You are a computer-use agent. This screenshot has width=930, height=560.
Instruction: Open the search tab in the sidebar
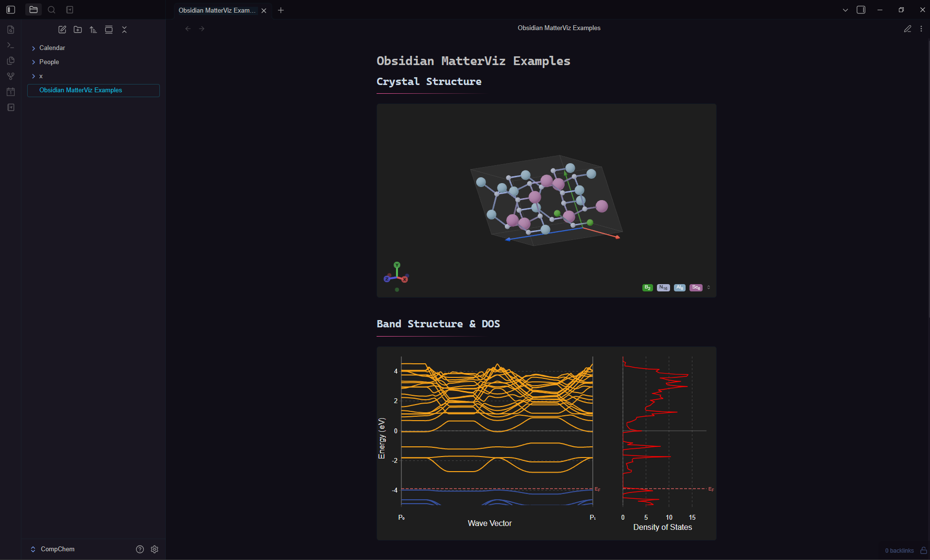point(52,10)
